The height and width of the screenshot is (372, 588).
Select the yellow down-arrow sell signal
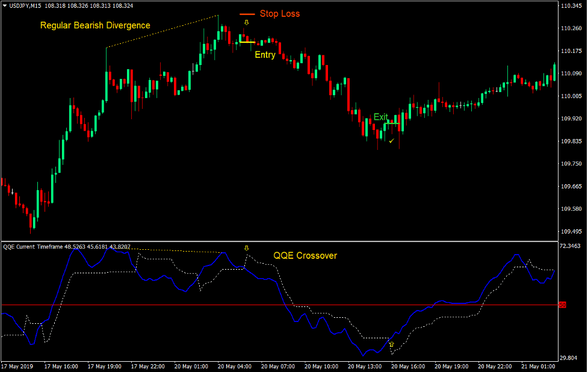[x=246, y=23]
